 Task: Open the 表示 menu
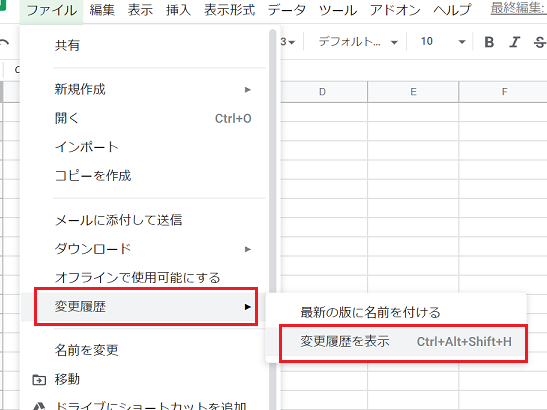click(140, 10)
